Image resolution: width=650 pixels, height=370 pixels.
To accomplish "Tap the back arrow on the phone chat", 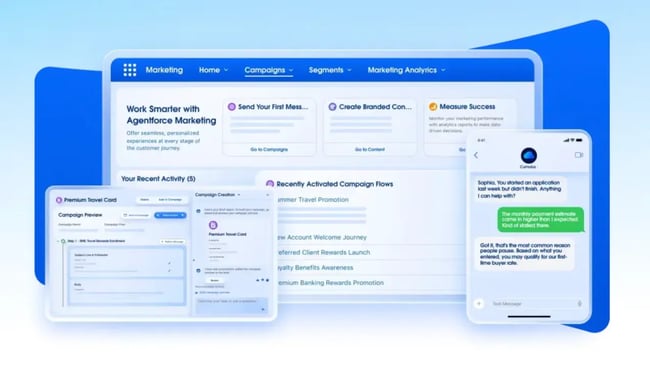I will tap(476, 155).
